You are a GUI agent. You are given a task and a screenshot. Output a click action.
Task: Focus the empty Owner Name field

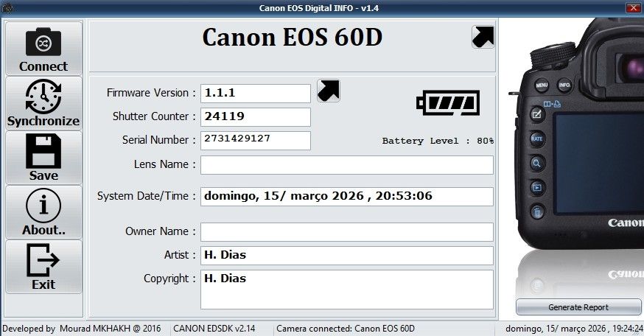(347, 232)
